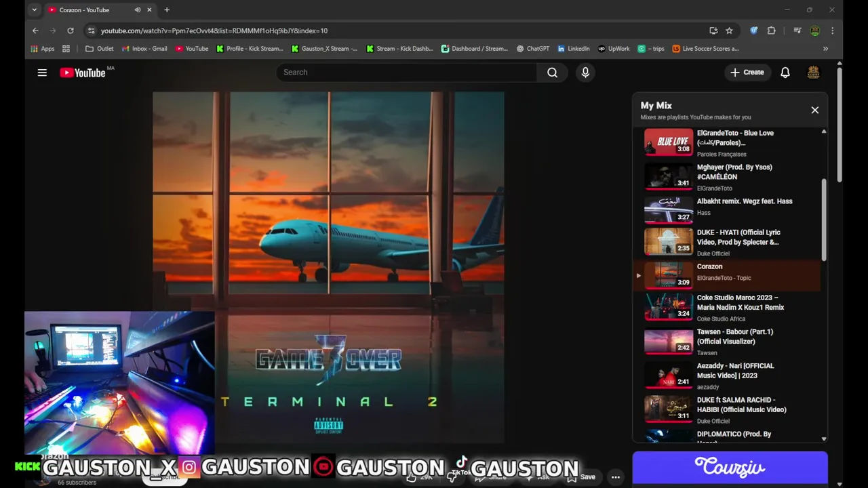
Task: Click the browser address bar URL
Action: (214, 30)
